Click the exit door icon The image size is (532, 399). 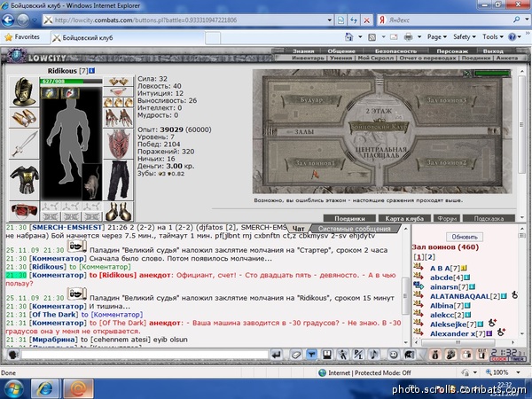tap(481, 355)
